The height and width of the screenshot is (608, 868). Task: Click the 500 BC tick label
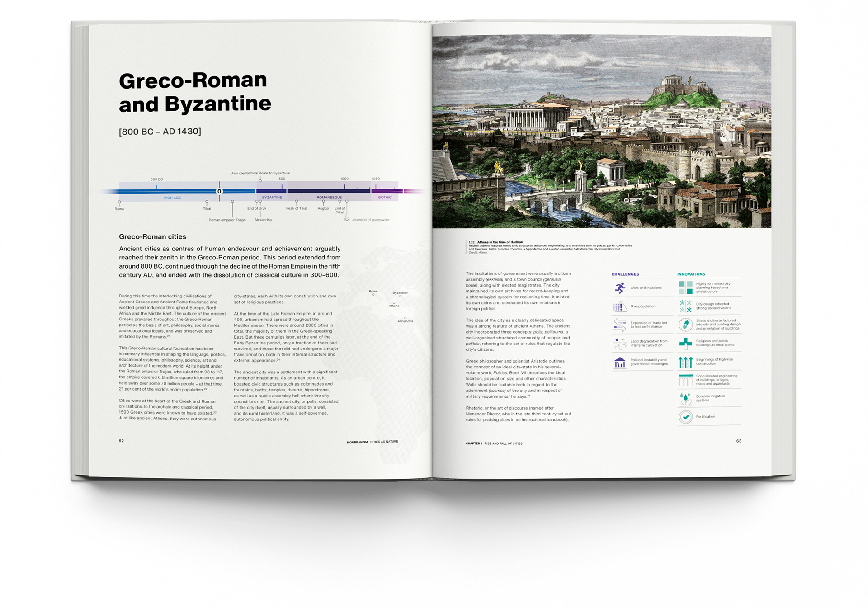[x=156, y=179]
